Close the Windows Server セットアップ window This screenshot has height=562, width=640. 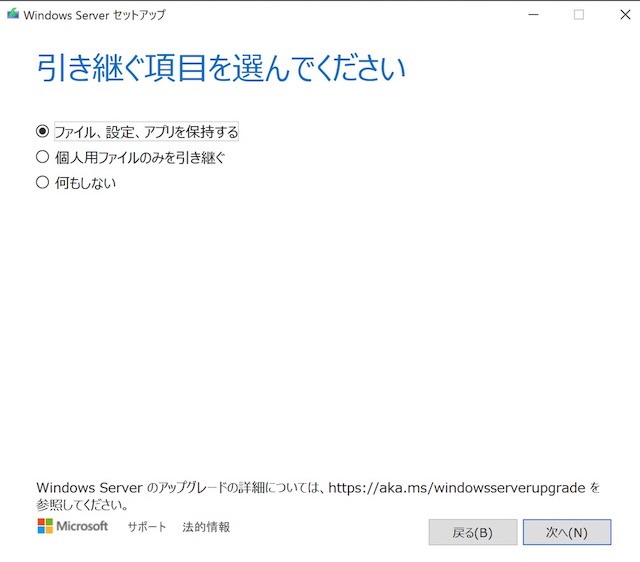[x=625, y=15]
